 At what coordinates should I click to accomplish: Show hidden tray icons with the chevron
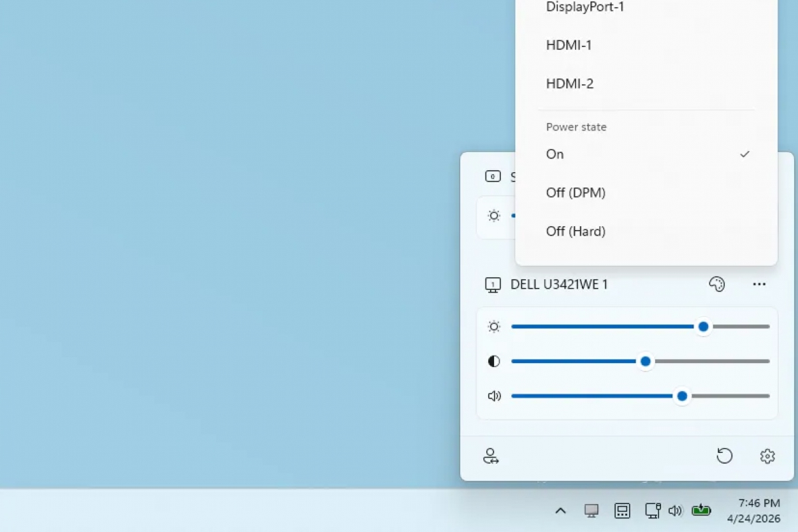click(561, 511)
